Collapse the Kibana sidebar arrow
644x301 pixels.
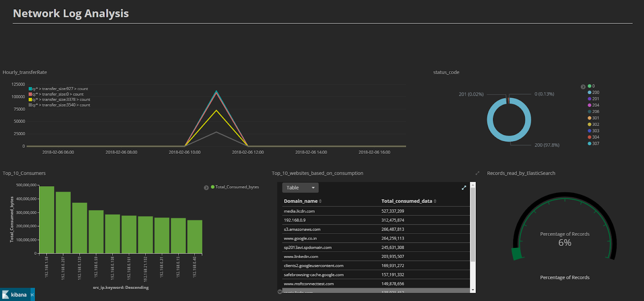pos(32,295)
